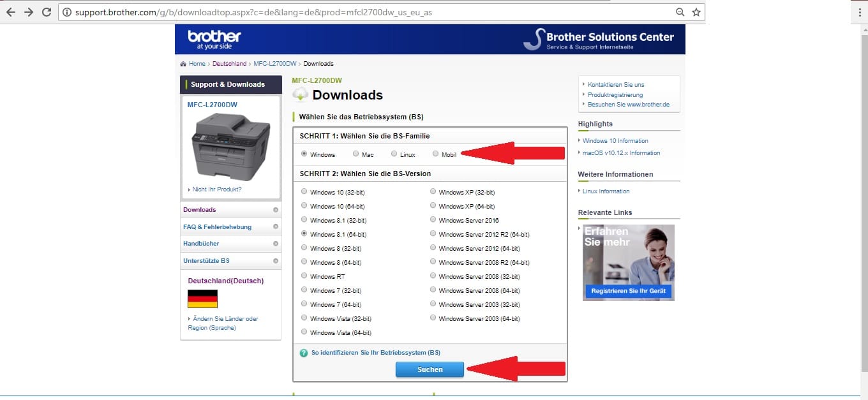Viewport: 868px width, 400px height.
Task: Go back using browser back arrow
Action: [x=10, y=12]
